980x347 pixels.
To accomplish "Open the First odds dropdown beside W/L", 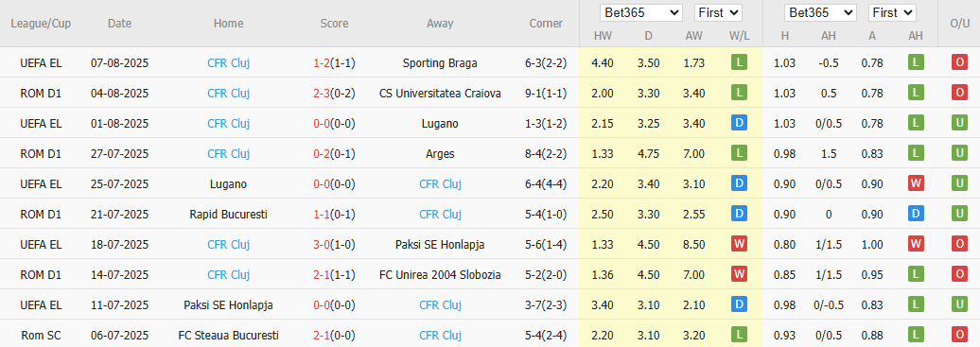I will [x=717, y=12].
